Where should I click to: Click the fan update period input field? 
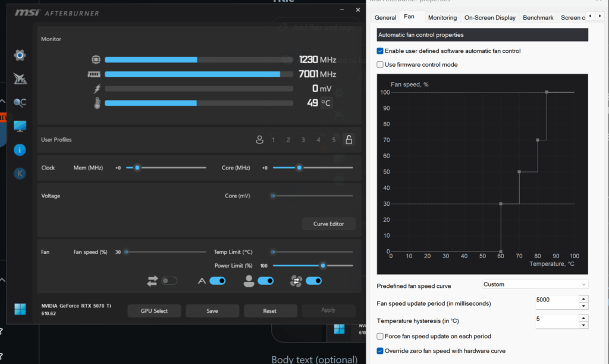coord(557,302)
